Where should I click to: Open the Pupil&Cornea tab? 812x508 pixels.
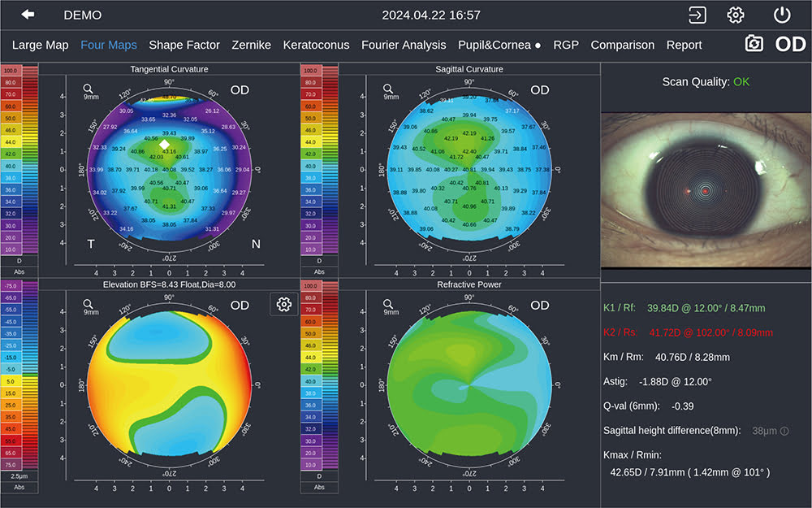(499, 45)
